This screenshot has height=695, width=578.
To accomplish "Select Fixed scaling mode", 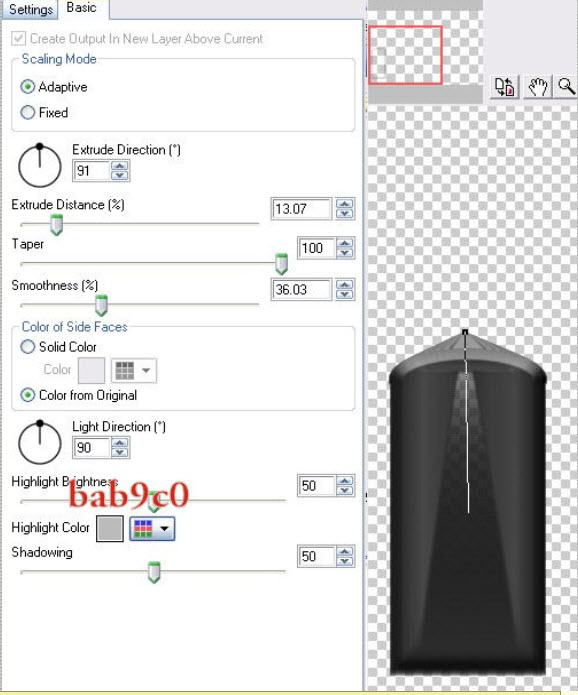I will point(27,113).
